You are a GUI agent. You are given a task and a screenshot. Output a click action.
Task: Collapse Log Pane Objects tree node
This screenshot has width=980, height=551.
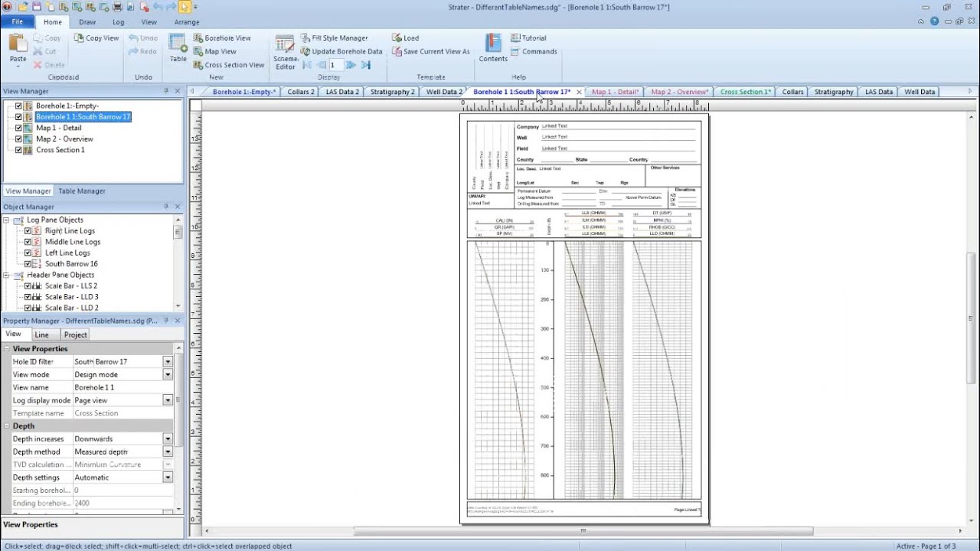pyautogui.click(x=7, y=220)
